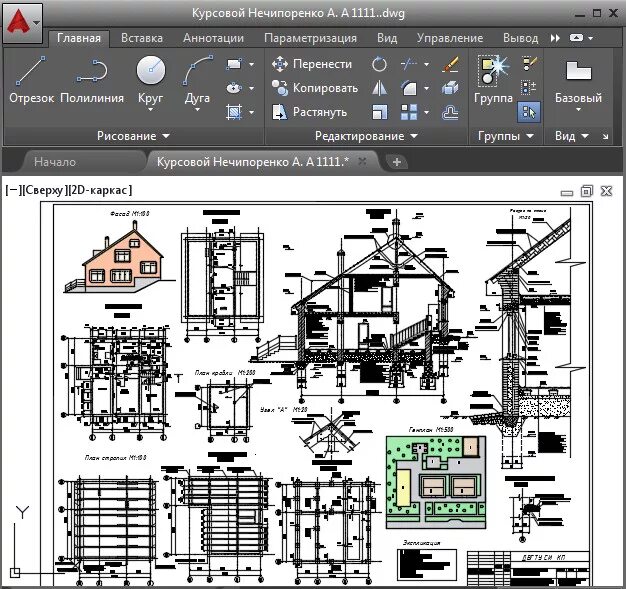Screen dimensions: 626x589
Task: Click the Mirror tool icon
Action: click(x=379, y=88)
